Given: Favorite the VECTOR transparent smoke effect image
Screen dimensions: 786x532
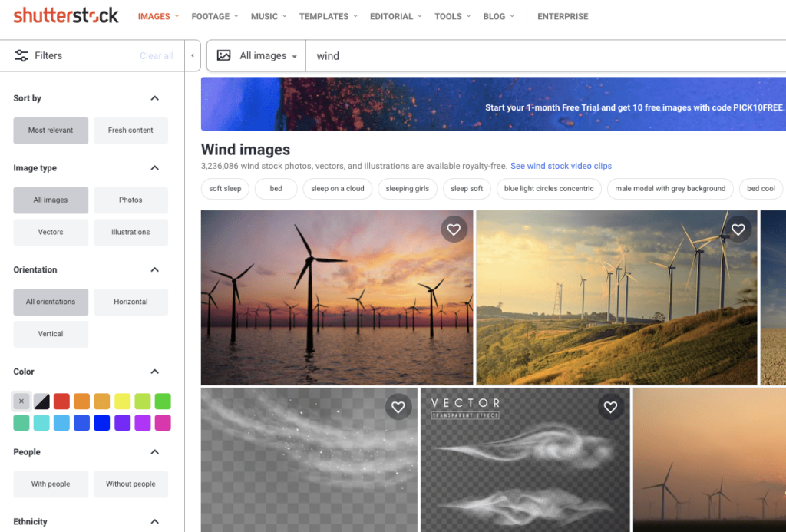Looking at the screenshot, I should click(x=610, y=407).
